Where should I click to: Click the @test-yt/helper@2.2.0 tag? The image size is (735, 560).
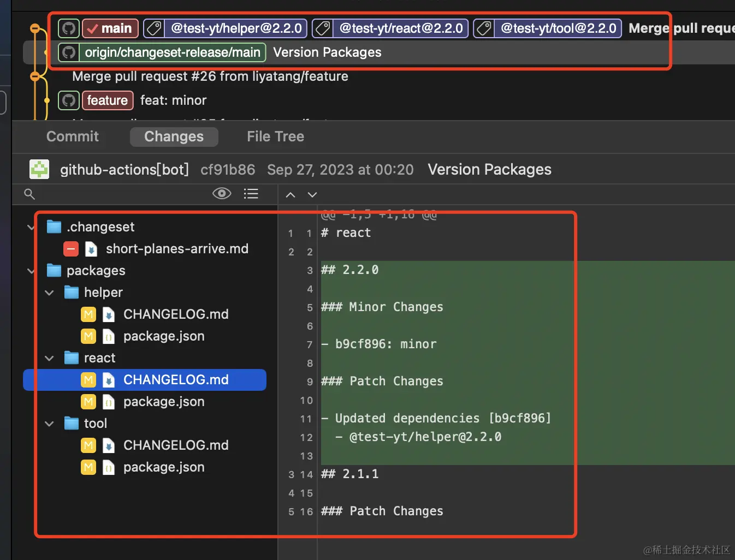(236, 28)
